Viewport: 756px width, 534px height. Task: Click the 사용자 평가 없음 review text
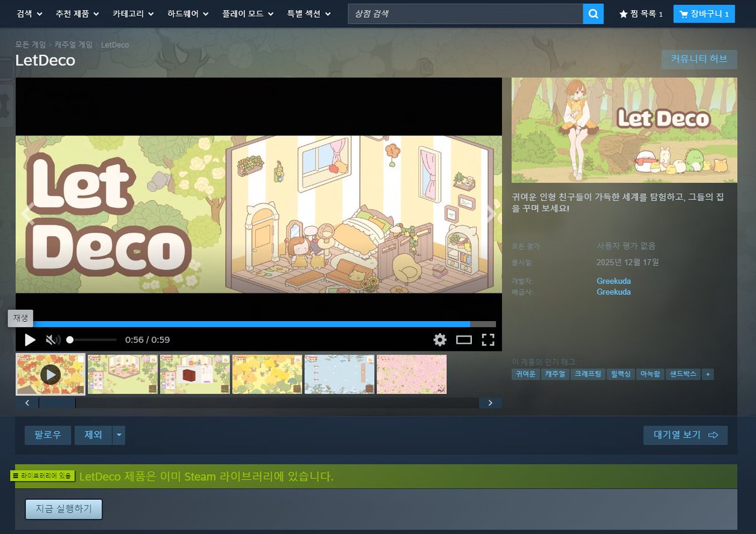(x=626, y=246)
